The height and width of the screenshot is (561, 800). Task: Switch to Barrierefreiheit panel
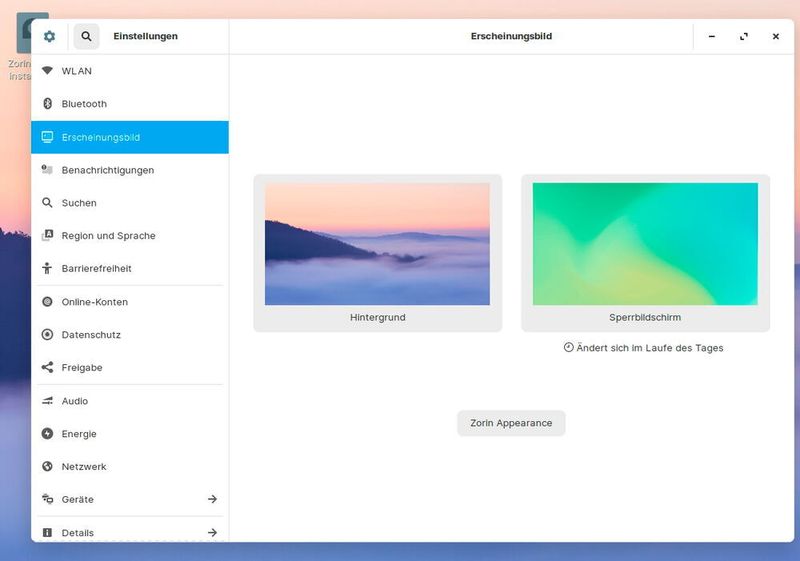pyautogui.click(x=130, y=268)
